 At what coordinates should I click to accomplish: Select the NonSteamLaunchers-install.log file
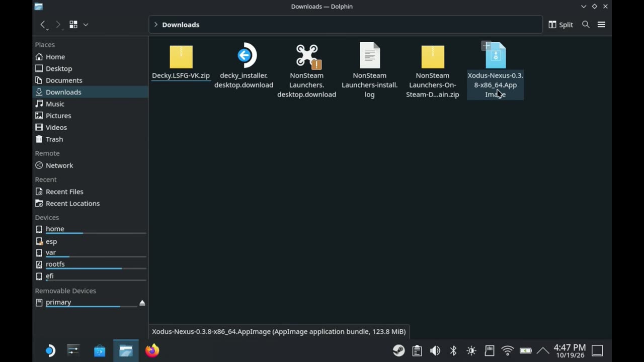point(370,70)
